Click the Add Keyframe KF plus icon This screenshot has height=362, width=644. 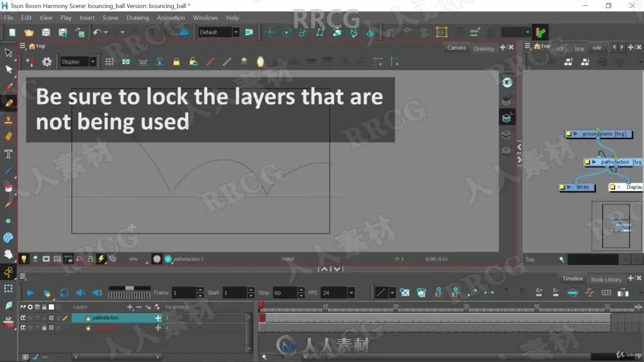(x=438, y=292)
